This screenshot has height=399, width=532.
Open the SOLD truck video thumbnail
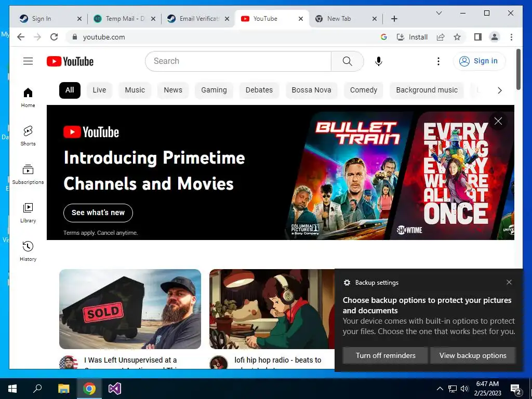pyautogui.click(x=130, y=309)
